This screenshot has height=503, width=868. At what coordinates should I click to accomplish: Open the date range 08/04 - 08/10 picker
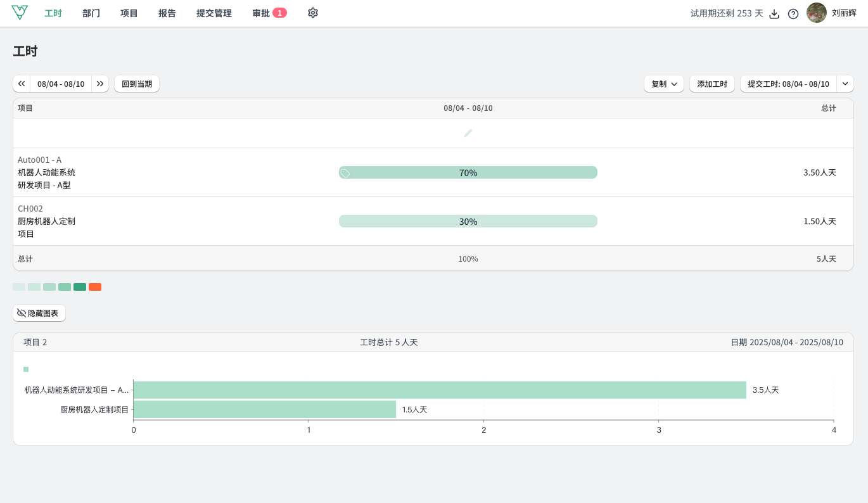61,84
